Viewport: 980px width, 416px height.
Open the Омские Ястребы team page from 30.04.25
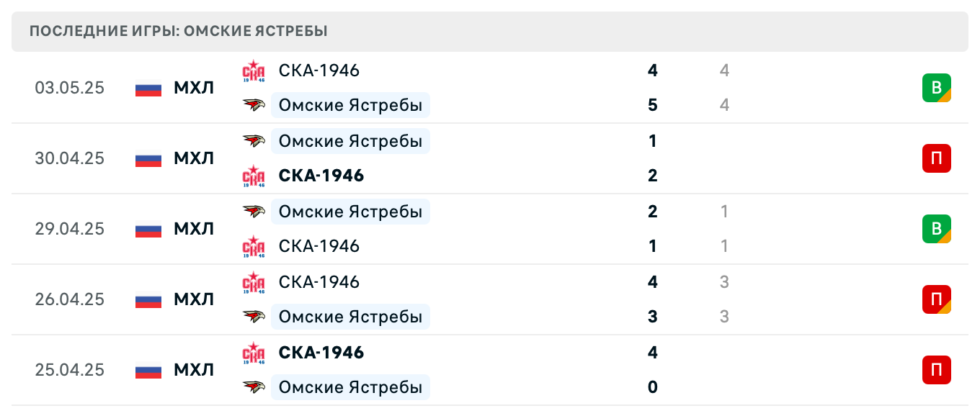351,141
